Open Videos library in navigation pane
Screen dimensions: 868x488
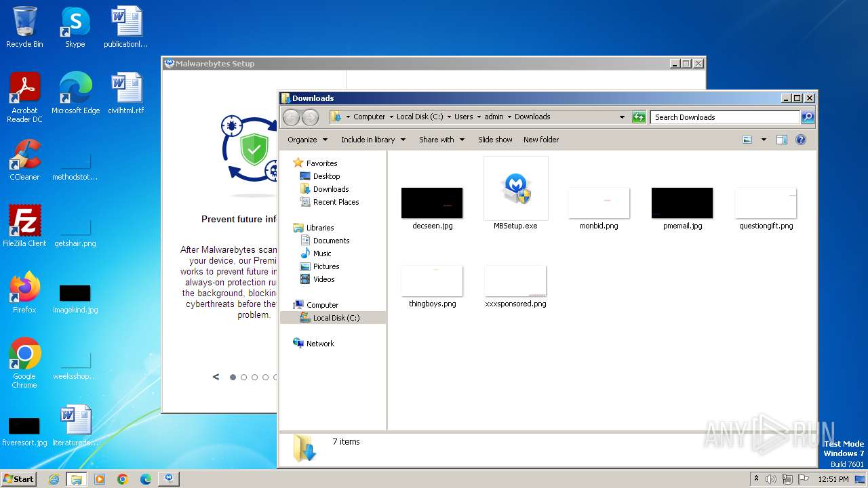click(323, 279)
